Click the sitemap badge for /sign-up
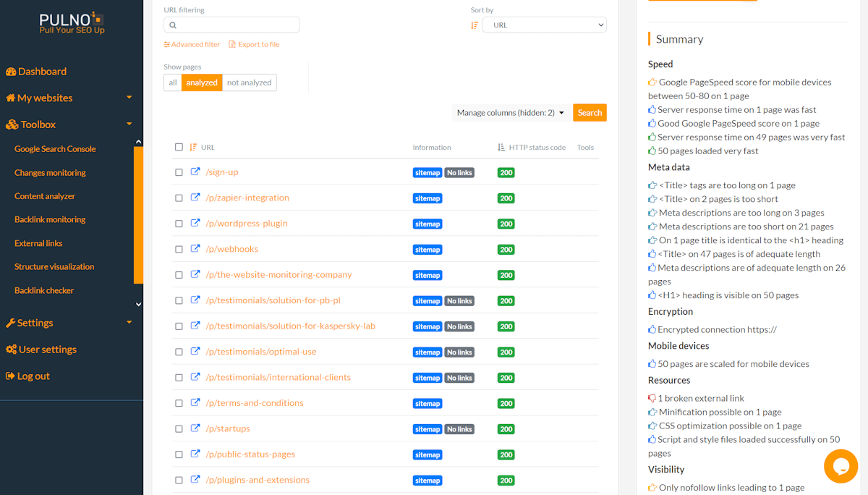868x495 pixels. 427,173
